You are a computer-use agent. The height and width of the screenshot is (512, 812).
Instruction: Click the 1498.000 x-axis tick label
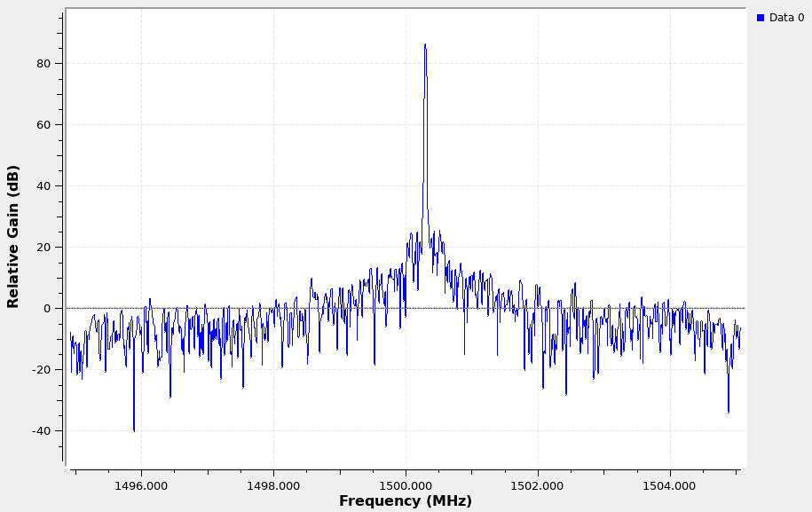273,485
